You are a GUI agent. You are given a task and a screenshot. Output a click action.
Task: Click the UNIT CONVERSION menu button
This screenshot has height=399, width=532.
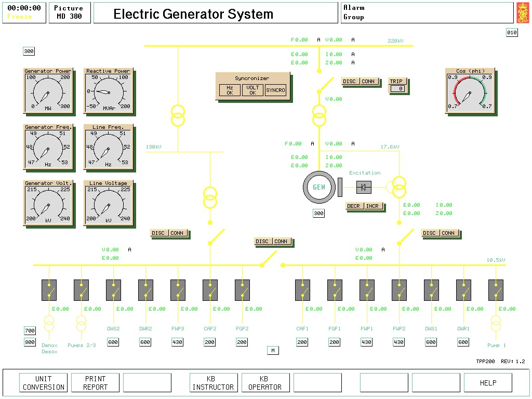pyautogui.click(x=44, y=383)
